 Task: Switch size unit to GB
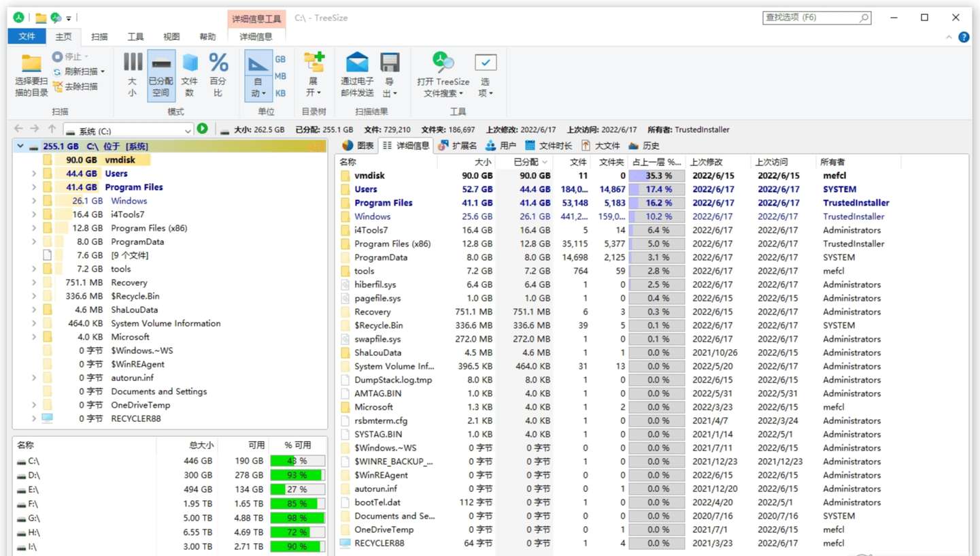[x=280, y=59]
